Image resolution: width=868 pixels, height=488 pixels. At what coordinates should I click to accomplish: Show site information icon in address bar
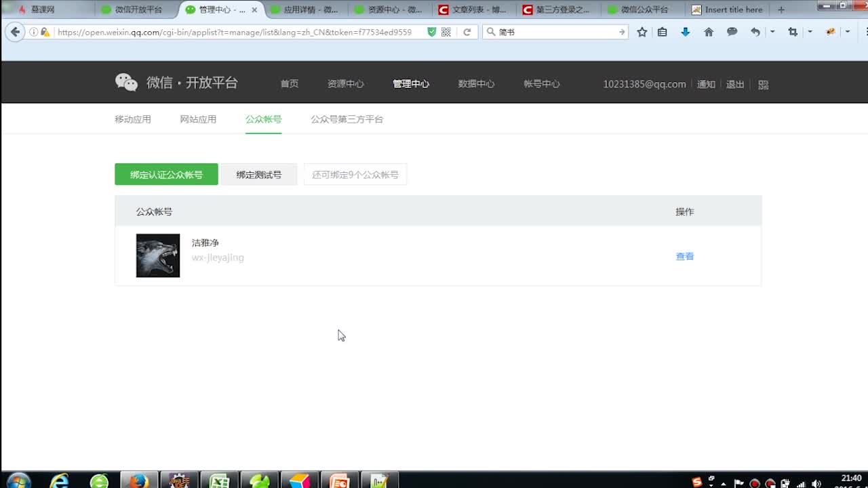[33, 32]
